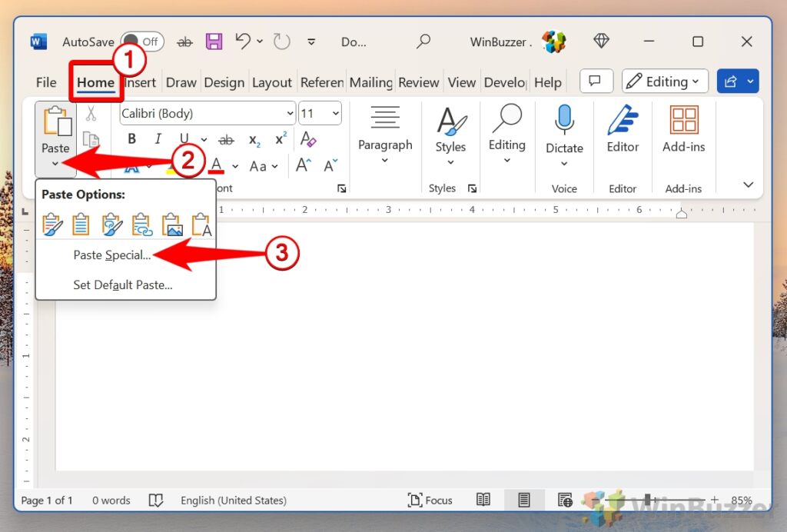Select Keep Source Formatting paste option
This screenshot has width=787, height=532.
52,224
